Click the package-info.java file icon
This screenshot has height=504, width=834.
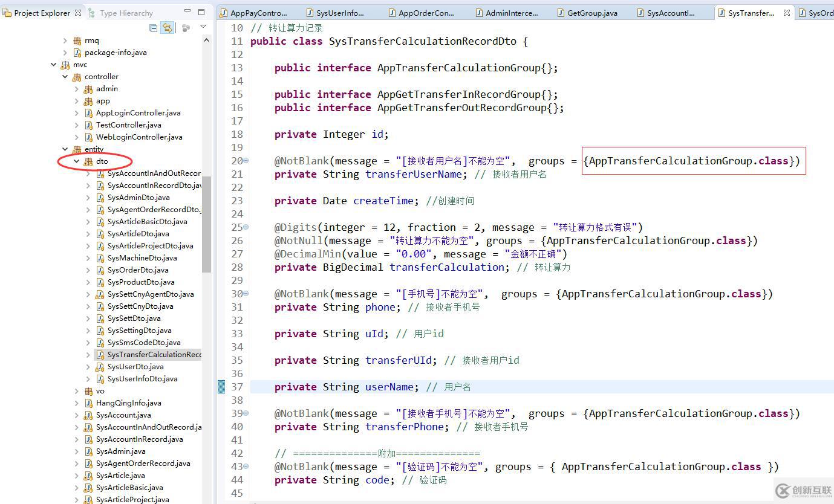(77, 53)
